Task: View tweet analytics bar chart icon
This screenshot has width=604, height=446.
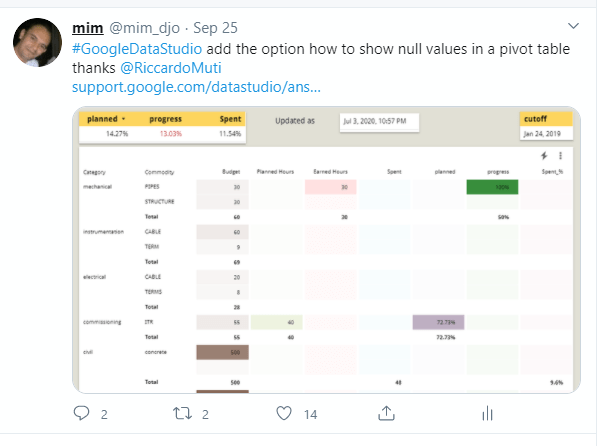Action: (488, 412)
